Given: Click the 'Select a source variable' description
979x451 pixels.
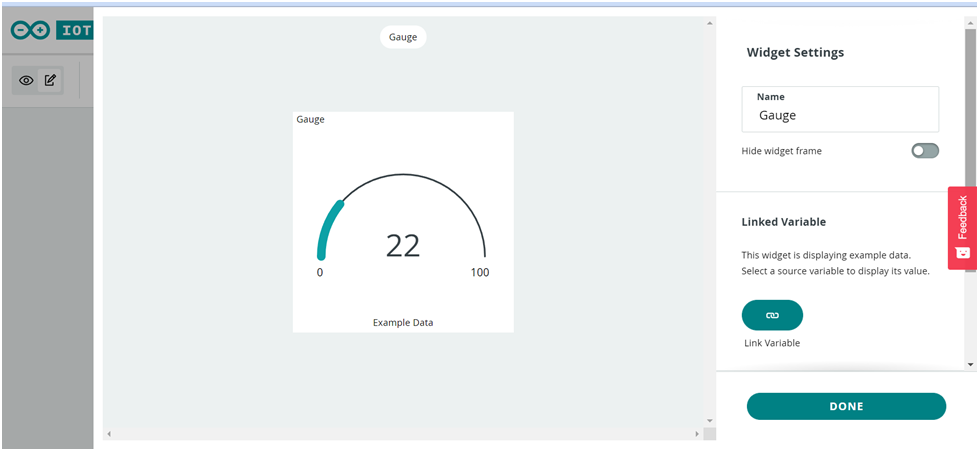Looking at the screenshot, I should (x=835, y=271).
